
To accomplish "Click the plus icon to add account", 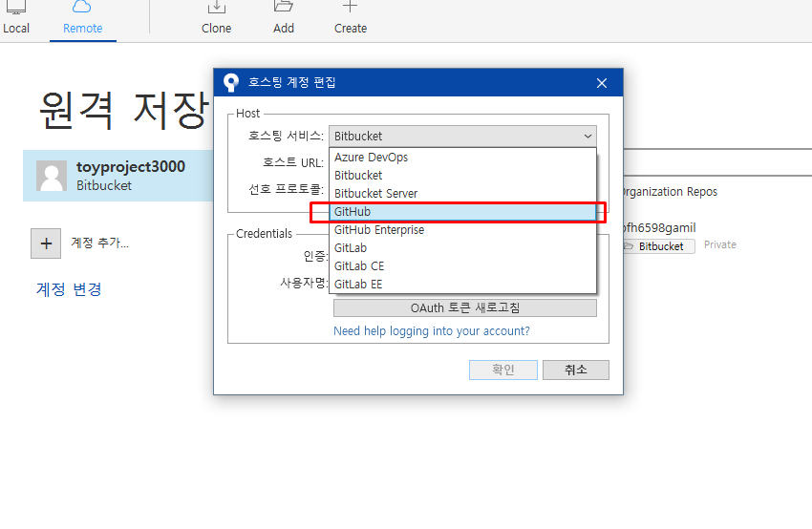I will pyautogui.click(x=46, y=243).
